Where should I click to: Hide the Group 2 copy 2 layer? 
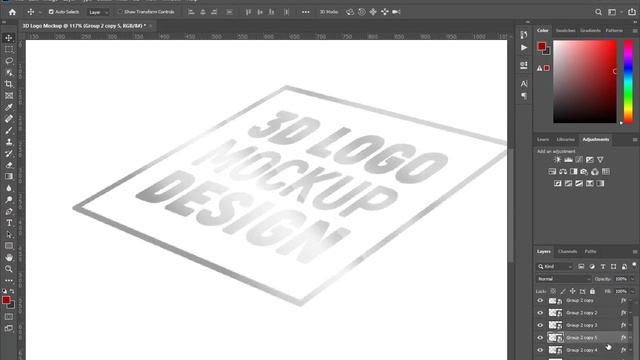pos(540,313)
